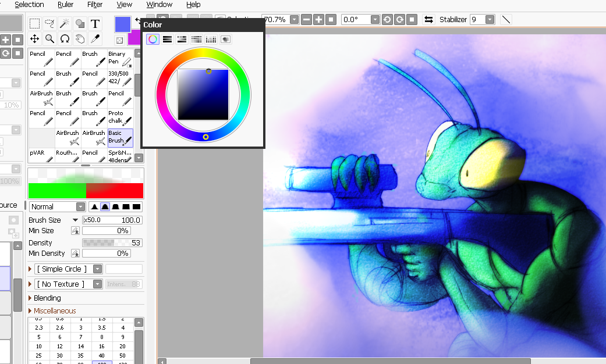Choose the flat hardest brush edge shape

coord(136,207)
